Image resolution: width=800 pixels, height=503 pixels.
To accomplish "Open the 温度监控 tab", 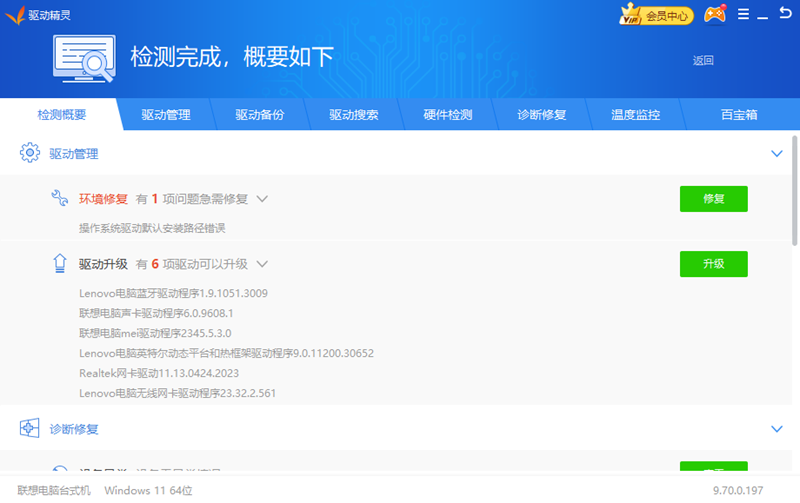I will pyautogui.click(x=636, y=115).
